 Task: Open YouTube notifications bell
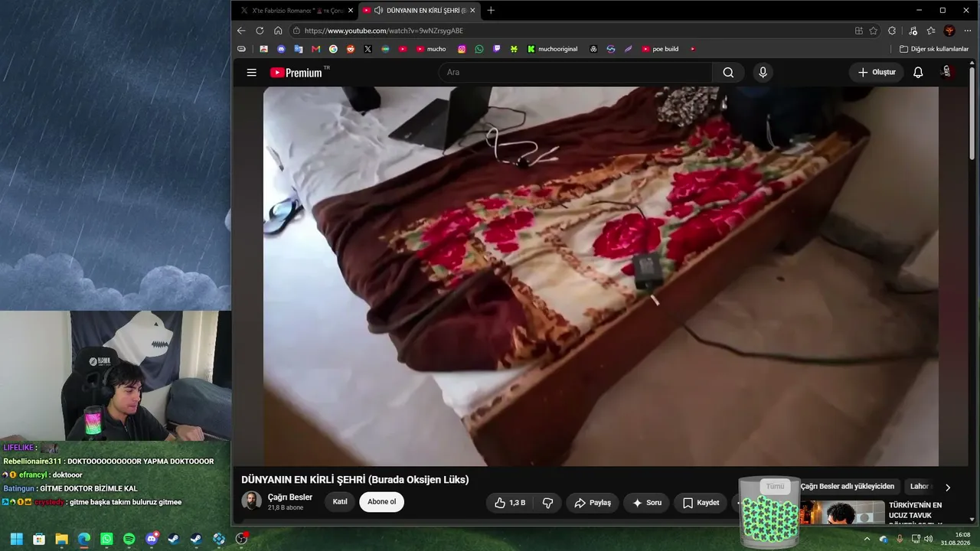(x=918, y=73)
